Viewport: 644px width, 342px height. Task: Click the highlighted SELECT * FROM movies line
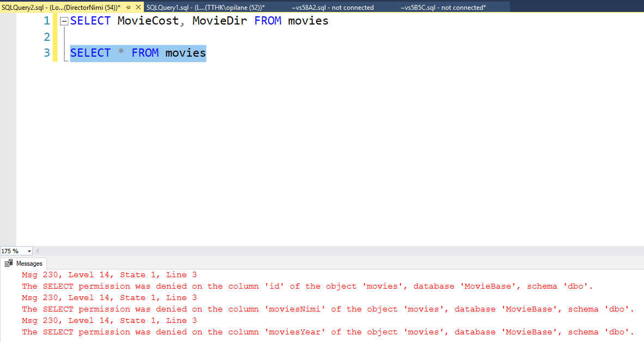point(138,53)
